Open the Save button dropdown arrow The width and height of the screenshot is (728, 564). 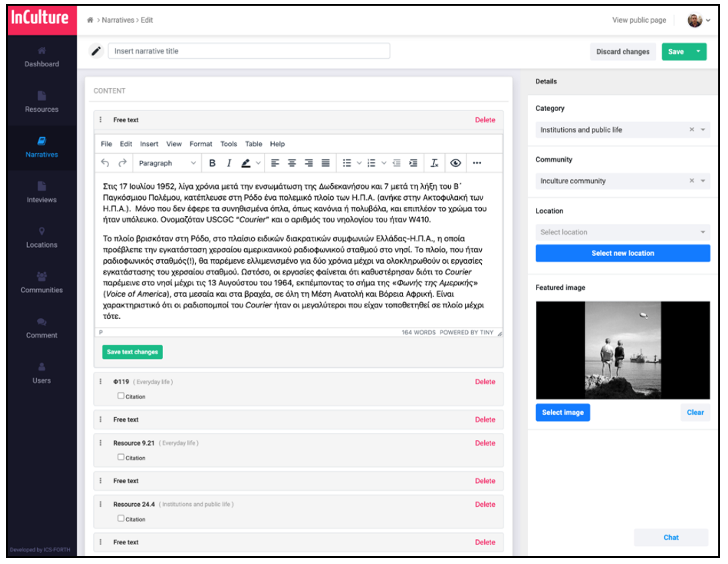(698, 52)
